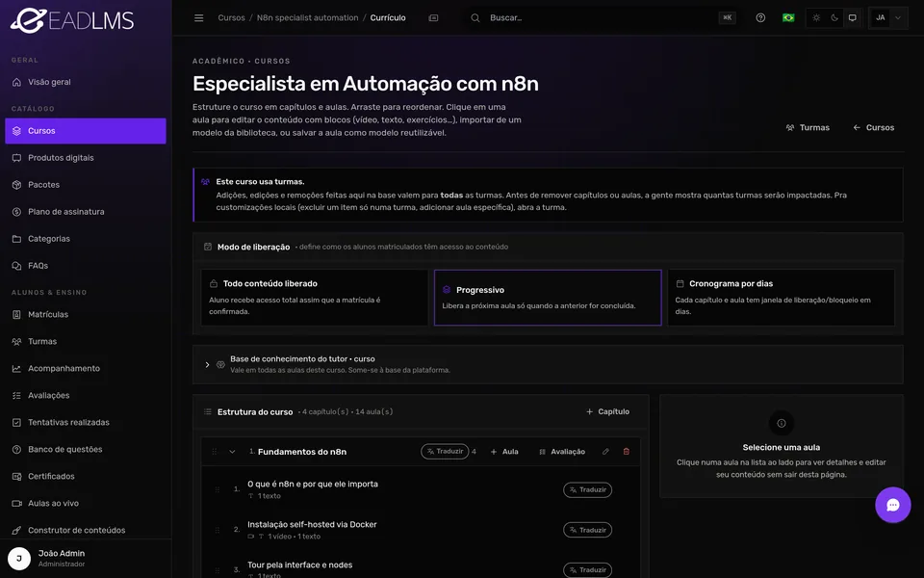Viewport: 924px width, 578px height.
Task: Click the EADLMS logo
Action: coord(72,20)
